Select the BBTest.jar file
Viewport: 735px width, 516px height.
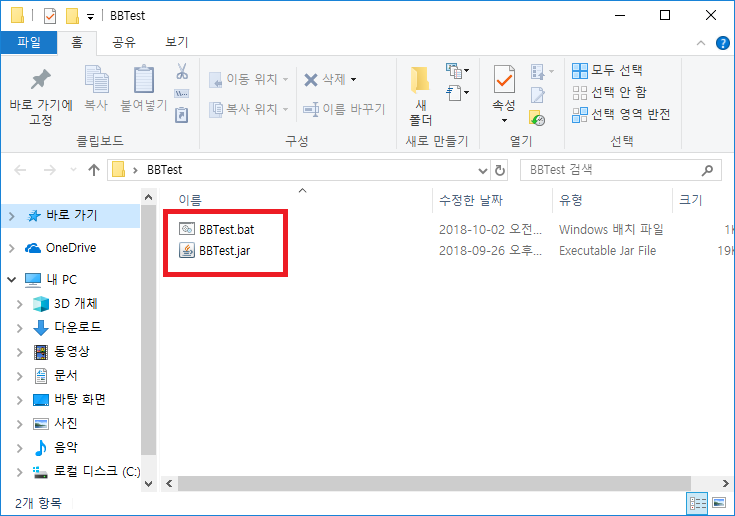(x=224, y=250)
